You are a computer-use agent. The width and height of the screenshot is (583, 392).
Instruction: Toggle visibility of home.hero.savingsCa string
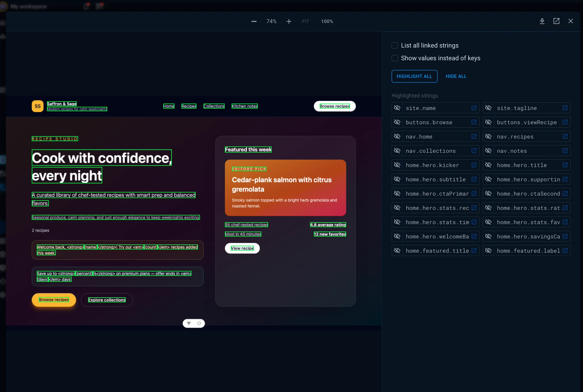488,236
